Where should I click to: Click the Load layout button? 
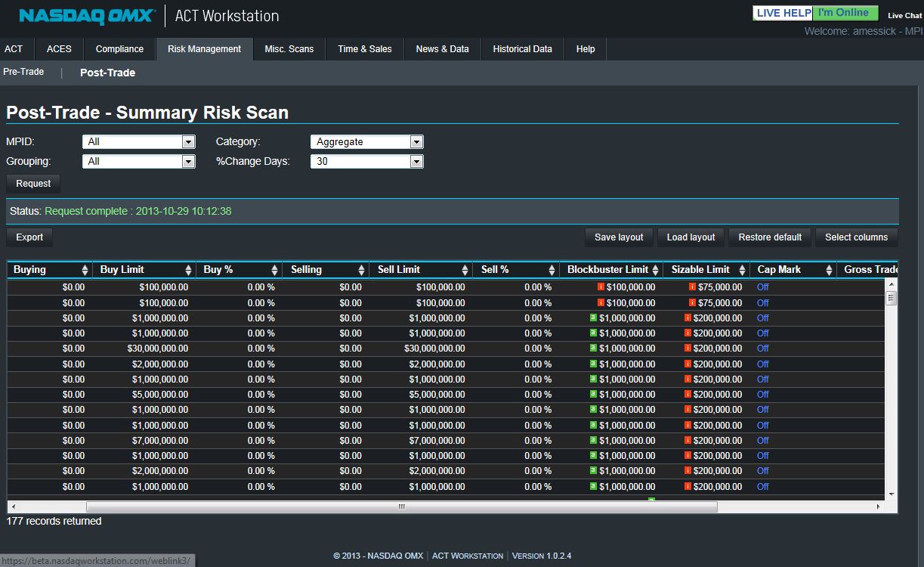pyautogui.click(x=691, y=237)
